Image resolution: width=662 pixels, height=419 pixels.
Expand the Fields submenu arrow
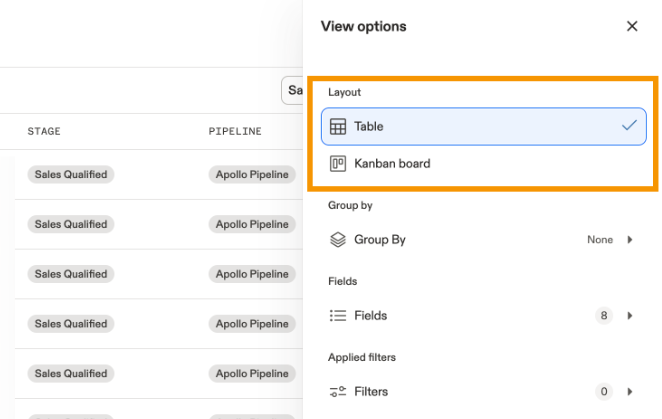pos(630,316)
